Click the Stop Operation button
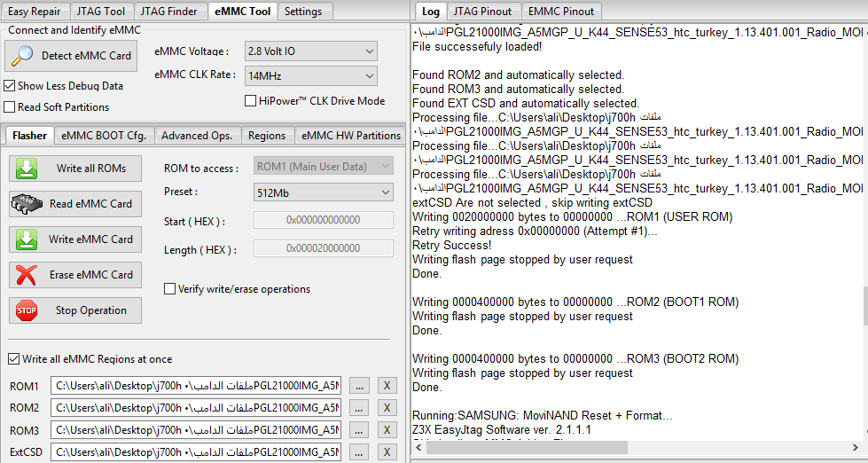This screenshot has width=868, height=463. pos(75,310)
